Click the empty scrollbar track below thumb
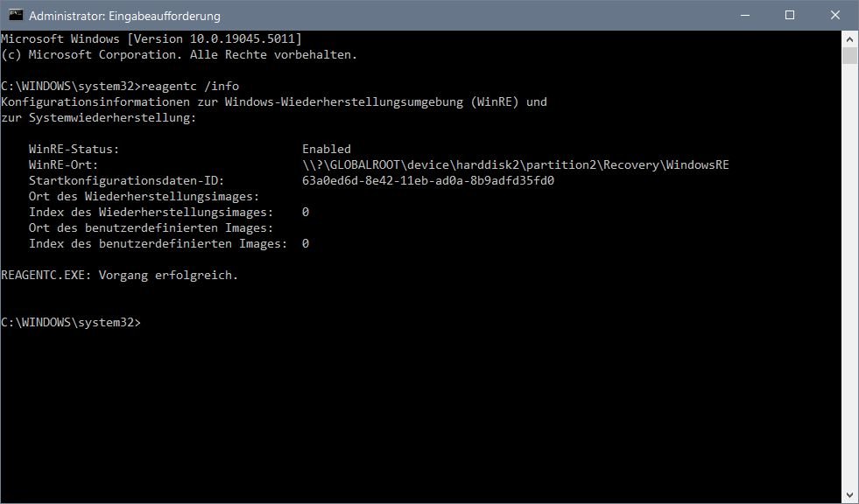859x504 pixels. pyautogui.click(x=849, y=276)
